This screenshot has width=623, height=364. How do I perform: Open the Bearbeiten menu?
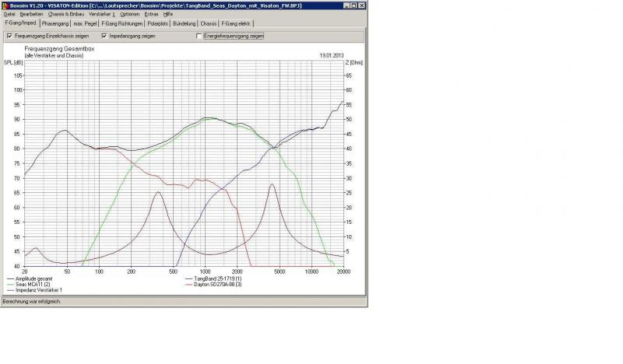31,14
